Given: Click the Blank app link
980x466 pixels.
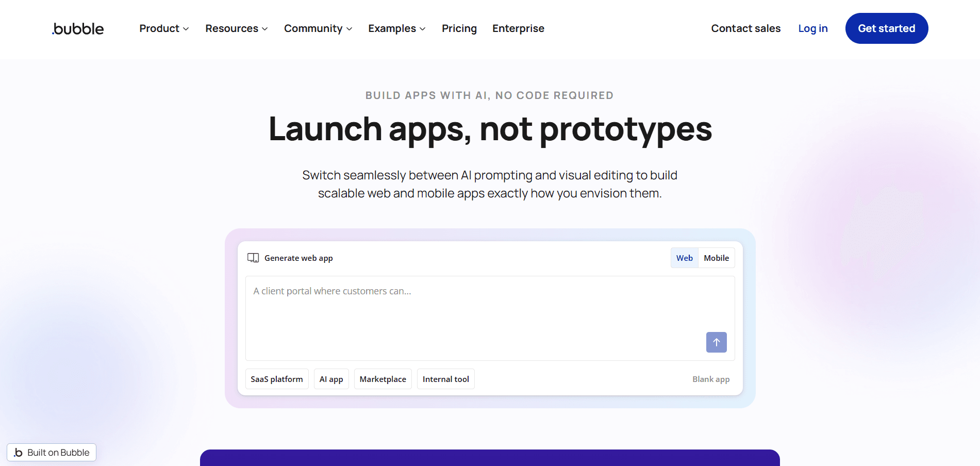Looking at the screenshot, I should (x=711, y=379).
